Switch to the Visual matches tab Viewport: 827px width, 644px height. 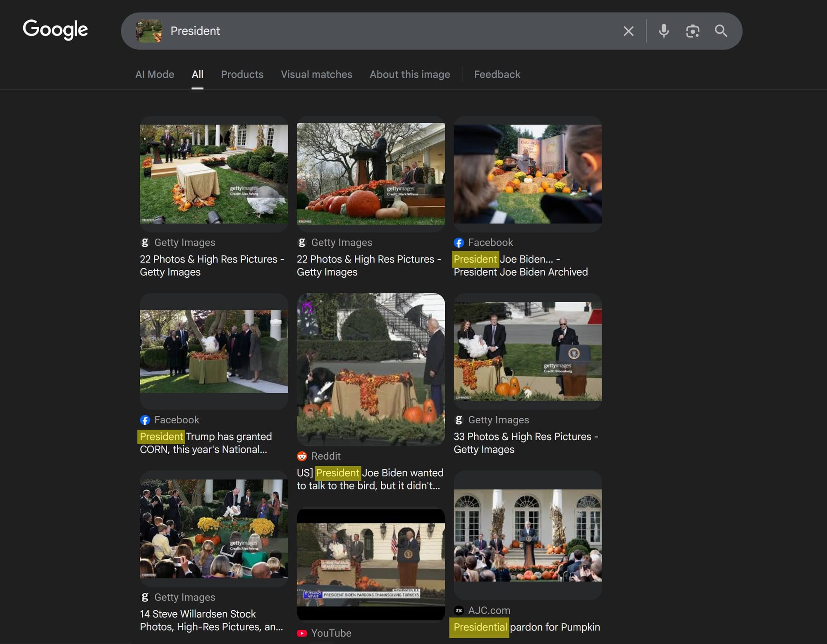coord(316,74)
